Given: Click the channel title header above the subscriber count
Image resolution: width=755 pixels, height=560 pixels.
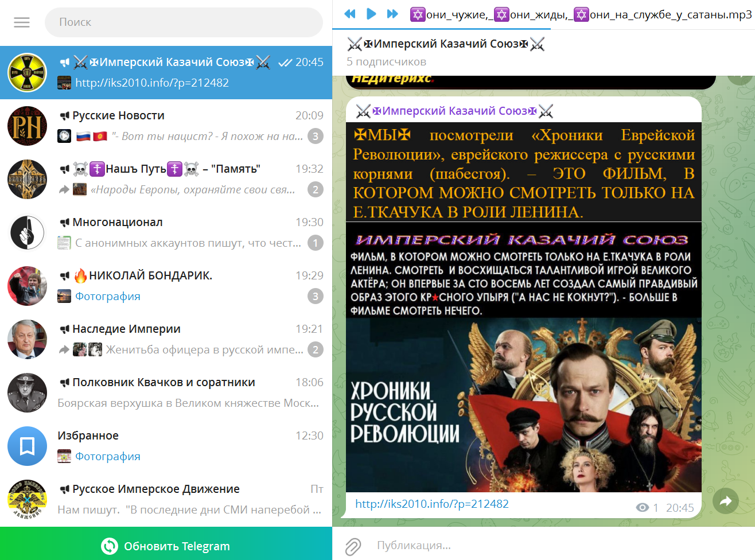Looking at the screenshot, I should (x=446, y=44).
